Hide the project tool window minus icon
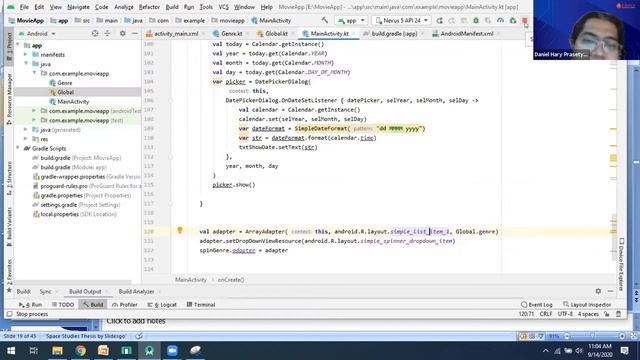The width and height of the screenshot is (640, 360). click(135, 33)
